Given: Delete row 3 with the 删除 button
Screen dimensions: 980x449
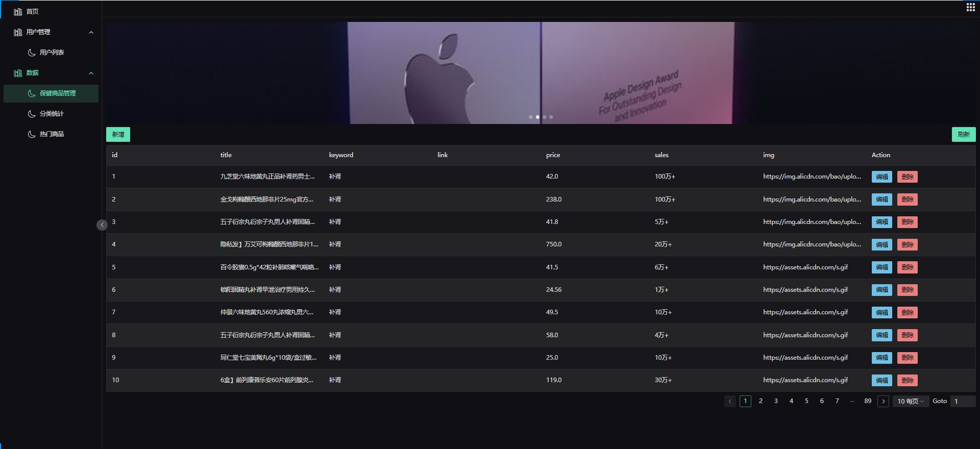Looking at the screenshot, I should (x=907, y=222).
